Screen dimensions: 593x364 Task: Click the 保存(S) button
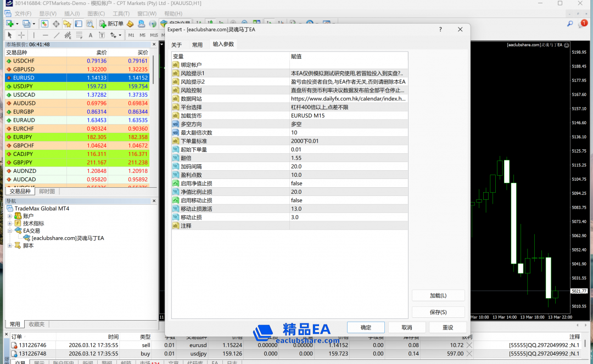(438, 312)
